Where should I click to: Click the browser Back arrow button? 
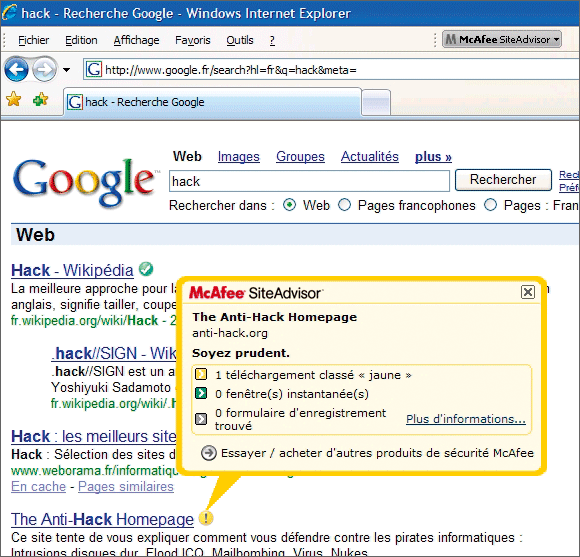16,69
